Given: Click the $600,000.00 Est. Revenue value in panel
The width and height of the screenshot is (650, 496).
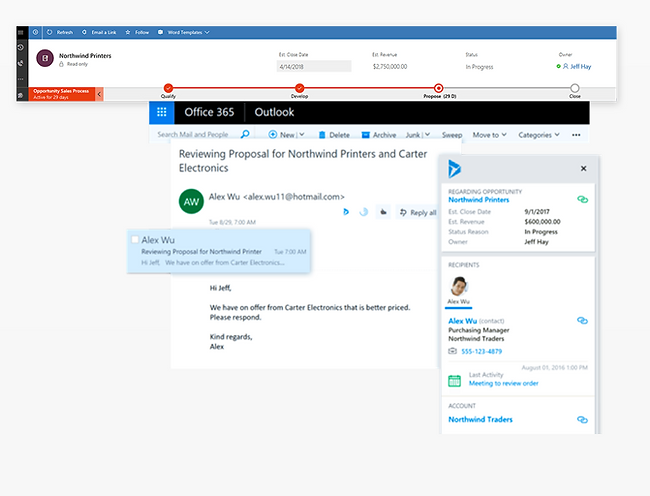Looking at the screenshot, I should click(x=542, y=222).
